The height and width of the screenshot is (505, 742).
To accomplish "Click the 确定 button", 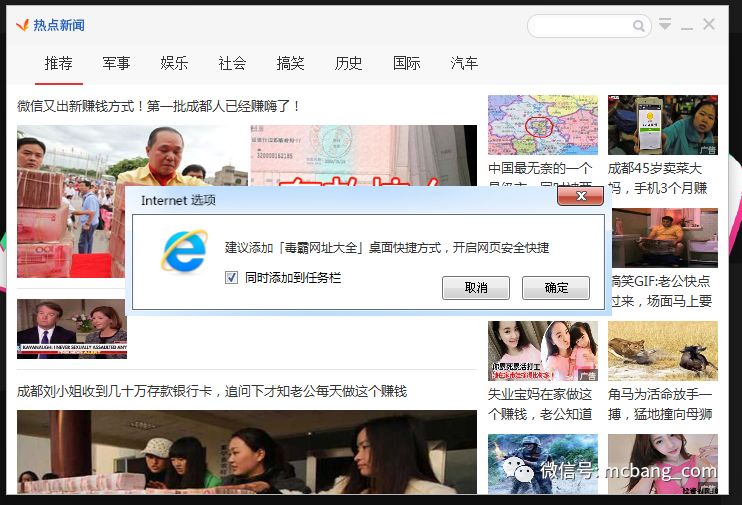I will pos(556,288).
